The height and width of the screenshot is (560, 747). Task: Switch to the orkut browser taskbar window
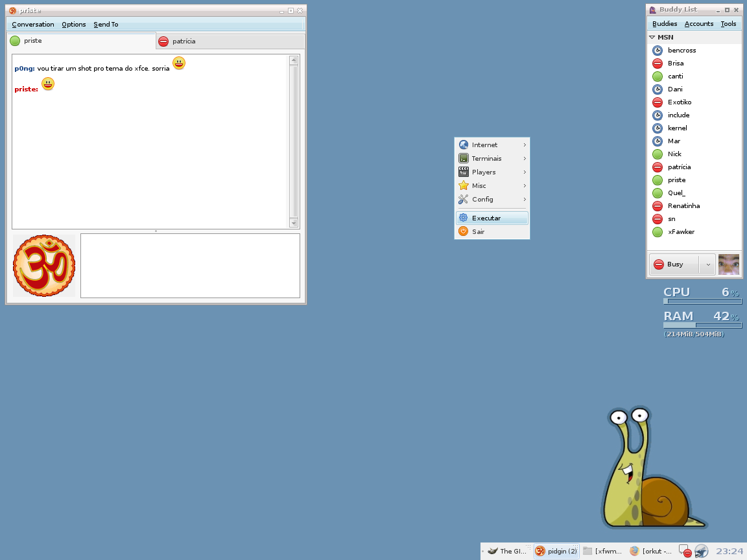tap(651, 552)
